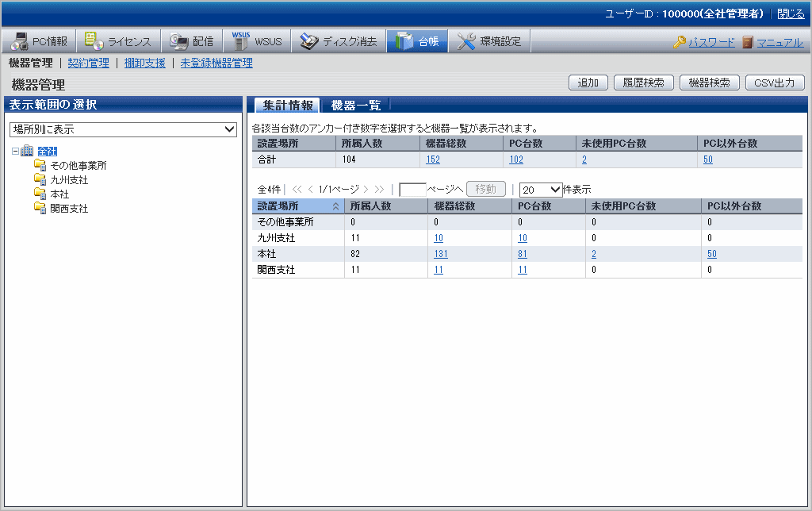Open the 未登録機器管理 link
The image size is (812, 511).
pos(216,63)
